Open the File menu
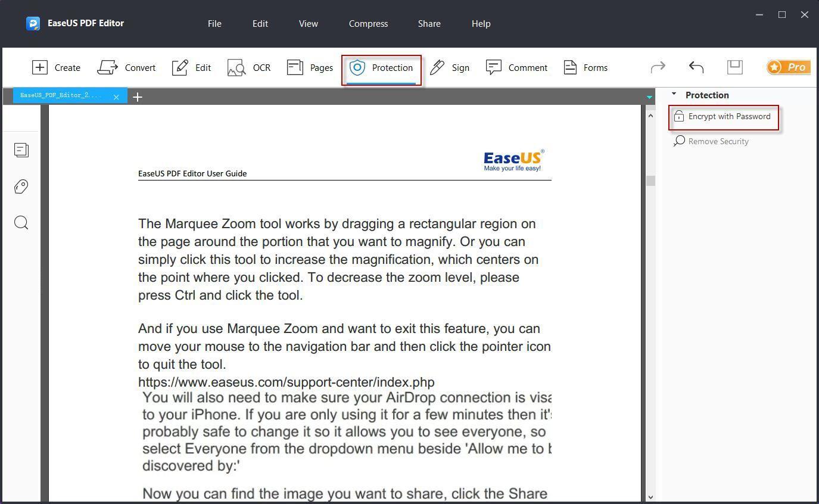819x504 pixels. click(214, 24)
